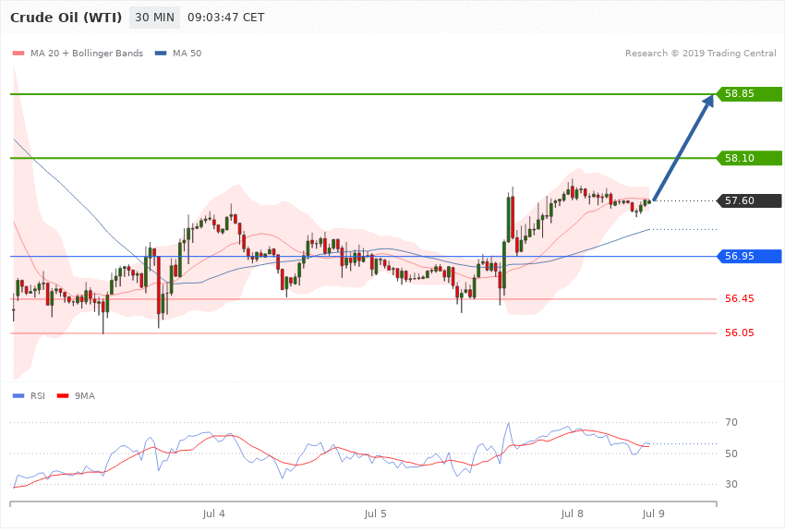Click the MA 50 blue legend swatch
This screenshot has width=785, height=532.
[161, 53]
